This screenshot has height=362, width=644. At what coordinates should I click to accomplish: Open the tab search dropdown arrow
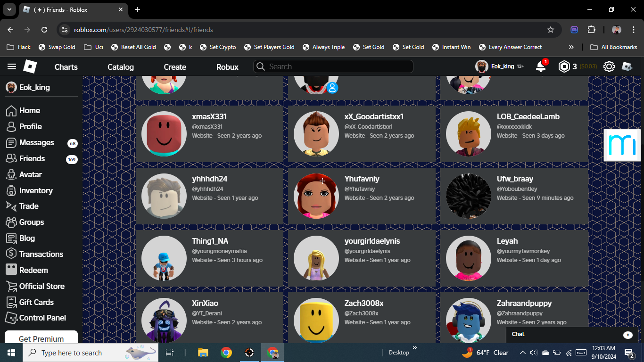click(x=9, y=9)
